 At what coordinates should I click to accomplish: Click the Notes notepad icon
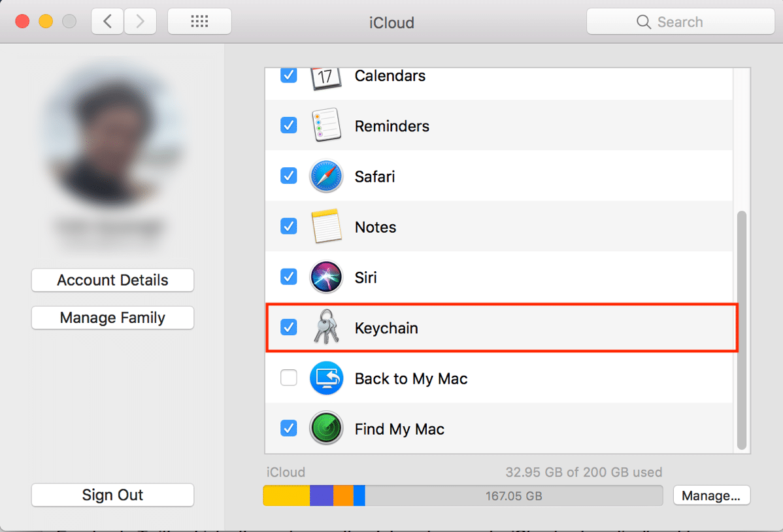[326, 226]
